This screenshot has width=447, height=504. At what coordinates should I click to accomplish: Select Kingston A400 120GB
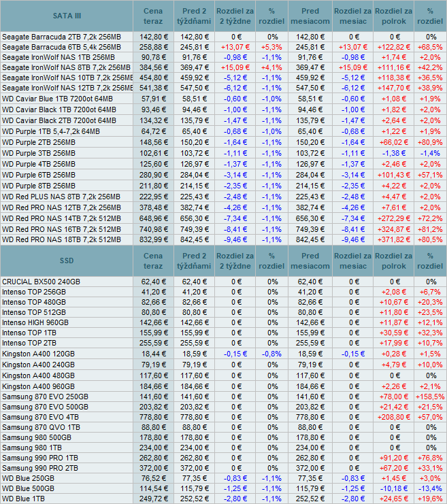click(38, 354)
